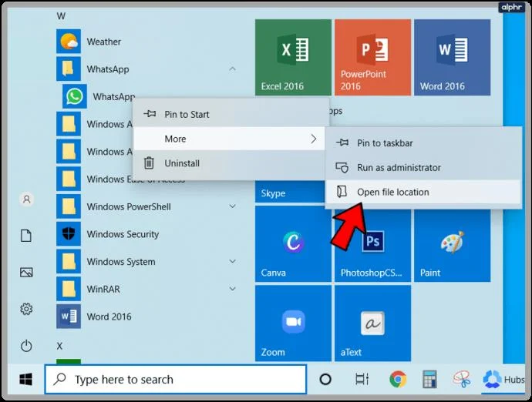Open the aText tile

[372, 323]
